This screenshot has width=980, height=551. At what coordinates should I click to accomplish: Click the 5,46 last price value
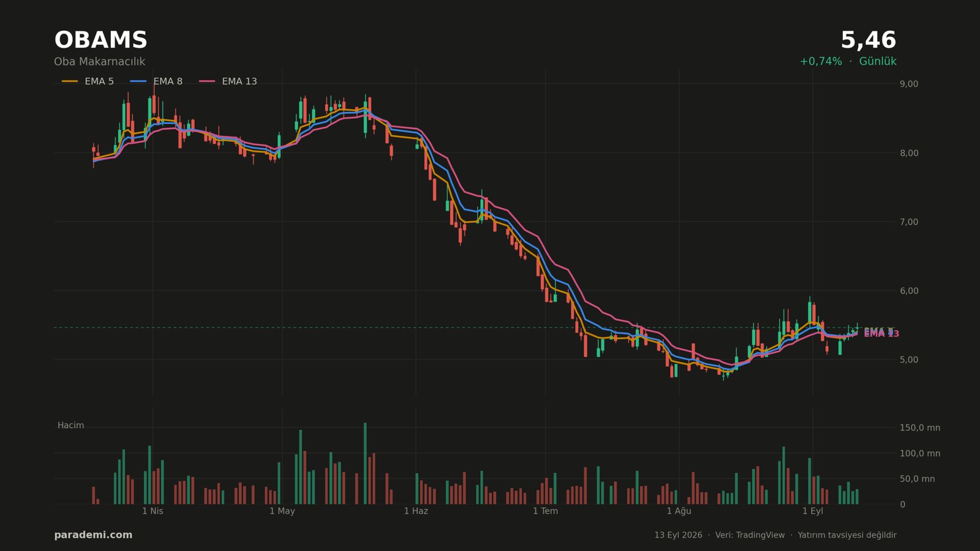[868, 40]
